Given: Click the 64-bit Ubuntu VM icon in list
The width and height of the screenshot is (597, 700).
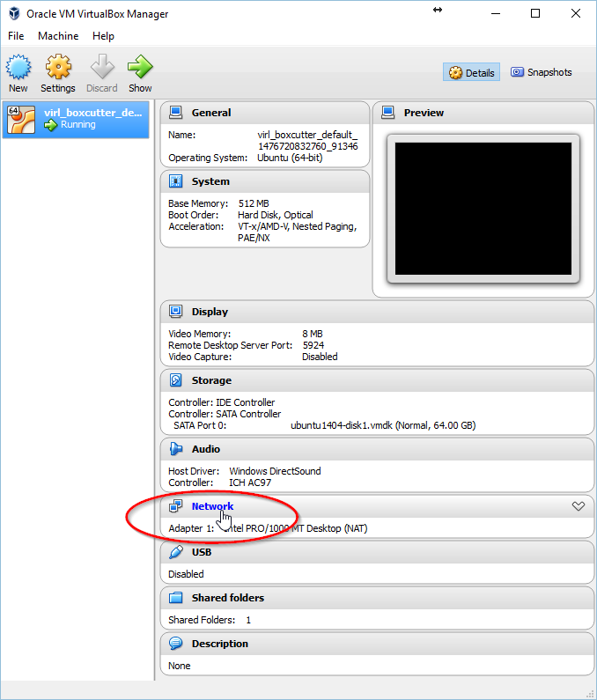Looking at the screenshot, I should pos(21,119).
